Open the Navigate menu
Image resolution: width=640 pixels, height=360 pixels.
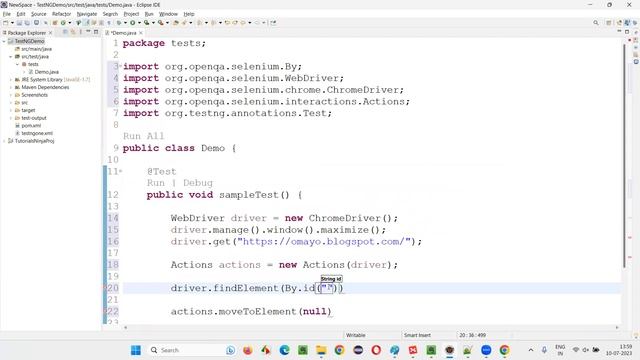(x=87, y=14)
